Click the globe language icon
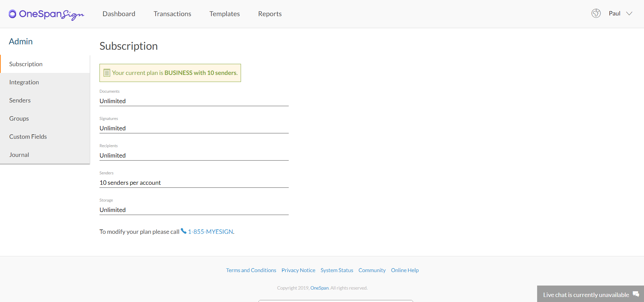 coord(596,13)
